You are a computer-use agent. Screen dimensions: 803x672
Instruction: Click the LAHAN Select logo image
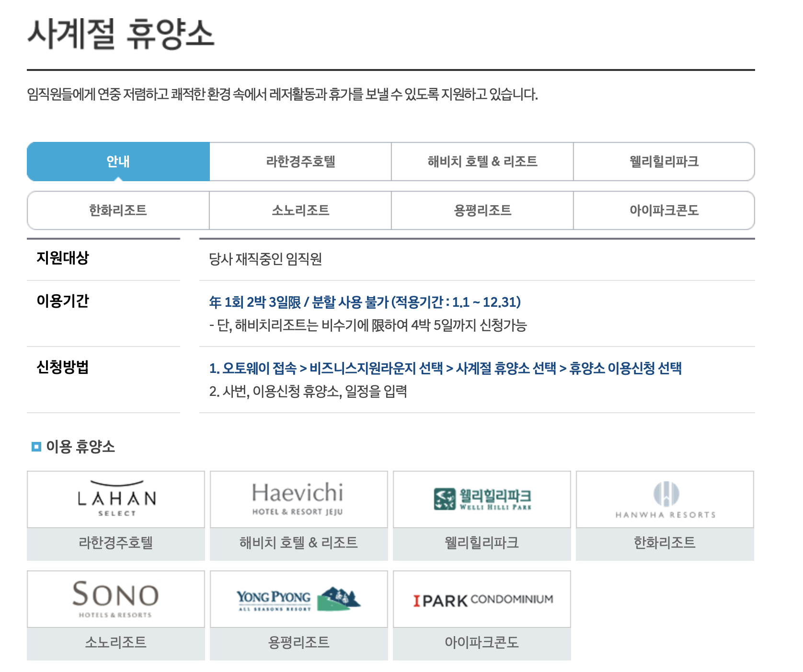pos(116,499)
